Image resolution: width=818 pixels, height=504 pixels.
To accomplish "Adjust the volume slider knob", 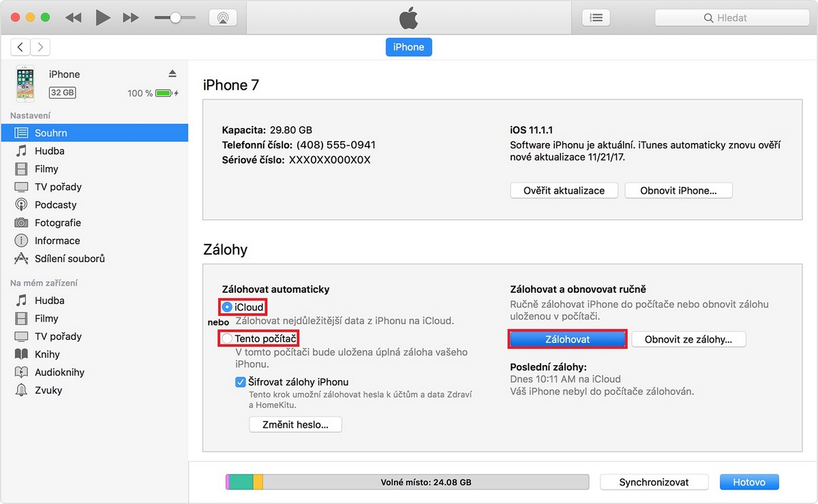I will 175,18.
